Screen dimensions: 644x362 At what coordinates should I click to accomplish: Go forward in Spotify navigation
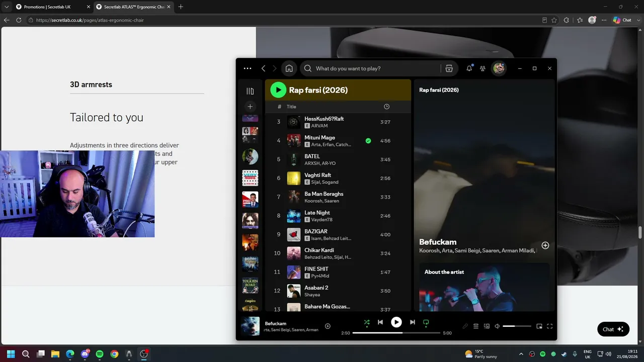(275, 68)
